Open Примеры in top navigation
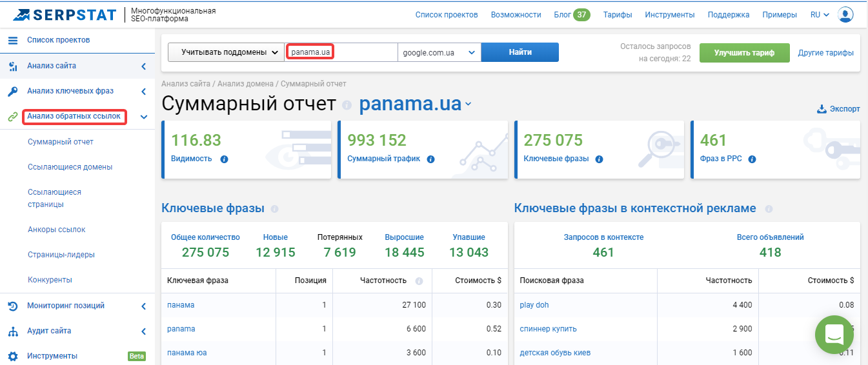Screen dimensions: 868x365 point(780,15)
